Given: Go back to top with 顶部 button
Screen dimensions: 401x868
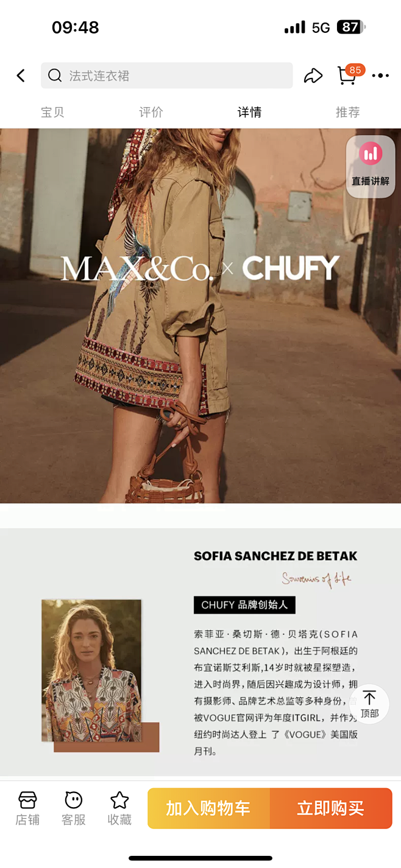Looking at the screenshot, I should pyautogui.click(x=369, y=704).
